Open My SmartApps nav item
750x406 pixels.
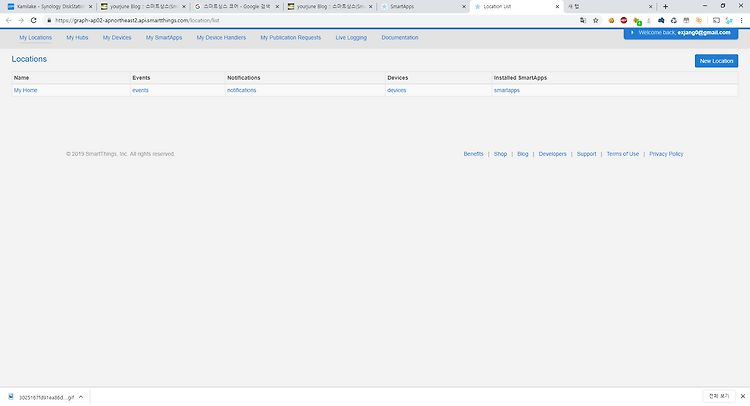(164, 37)
